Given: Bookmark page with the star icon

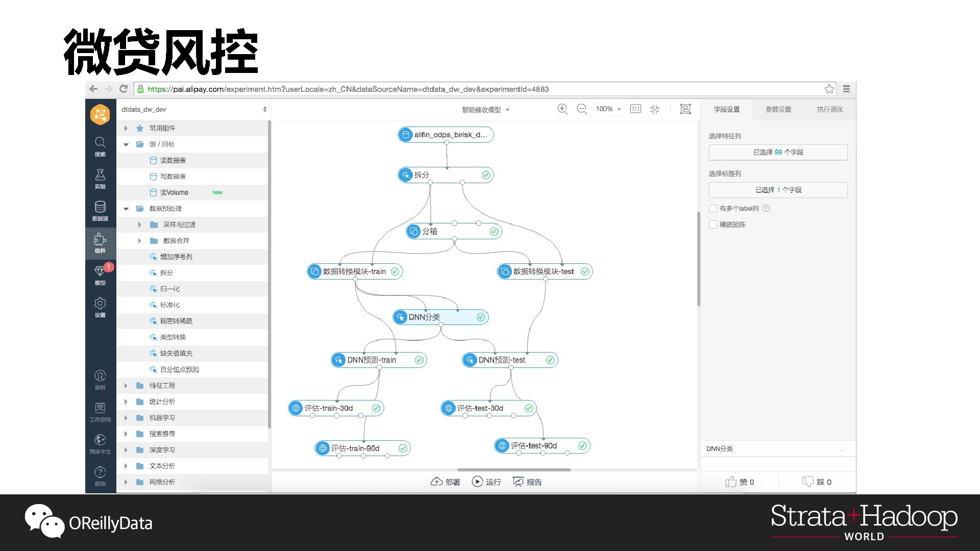Looking at the screenshot, I should [x=829, y=89].
